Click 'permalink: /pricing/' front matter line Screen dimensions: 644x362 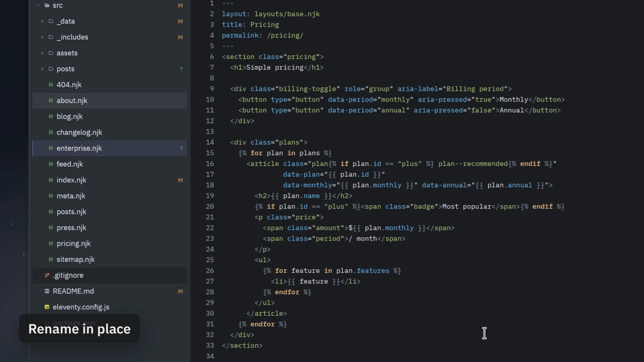pyautogui.click(x=262, y=36)
